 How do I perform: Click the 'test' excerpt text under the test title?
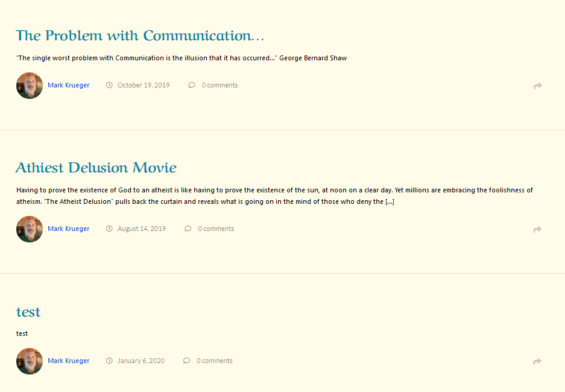coord(22,334)
